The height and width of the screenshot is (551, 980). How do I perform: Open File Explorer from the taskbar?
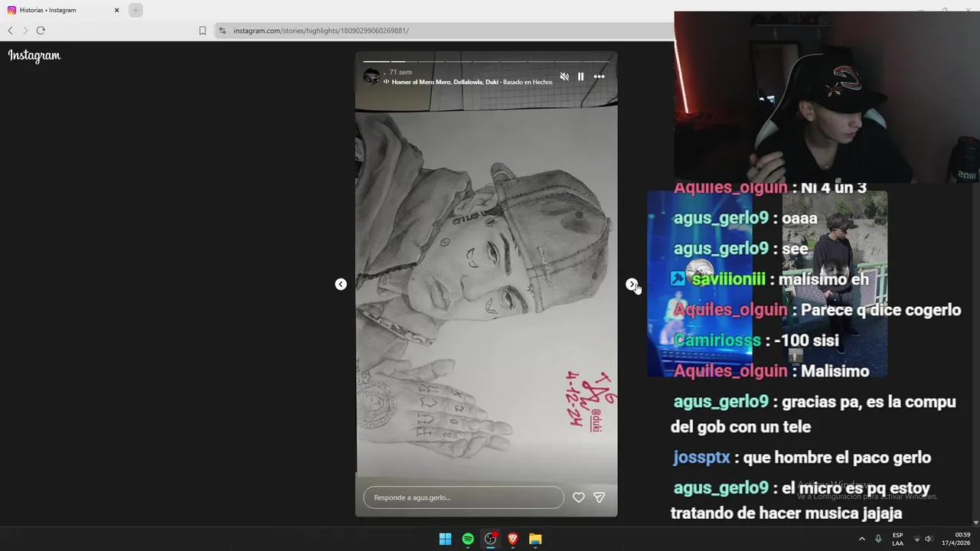point(535,539)
